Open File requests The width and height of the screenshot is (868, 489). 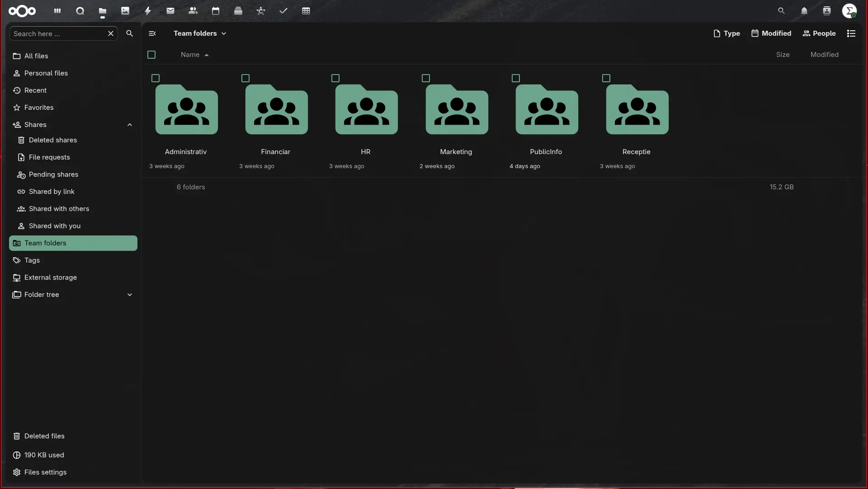[75, 157]
